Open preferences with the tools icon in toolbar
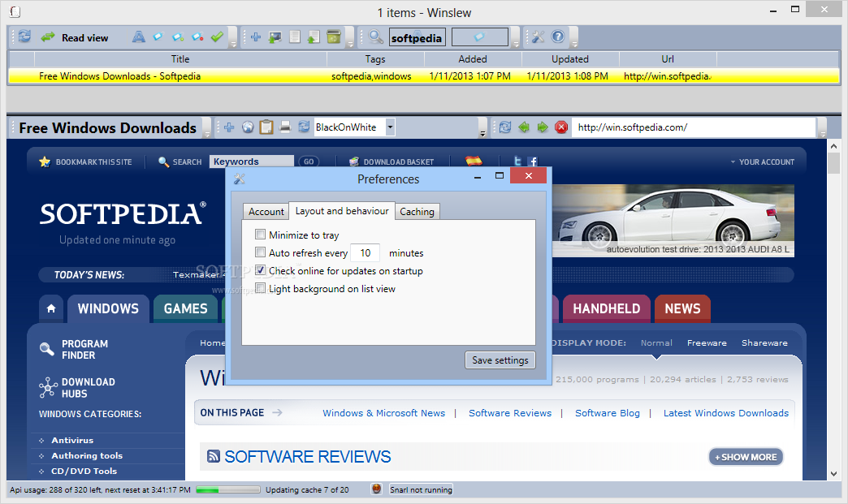This screenshot has height=504, width=848. pyautogui.click(x=538, y=37)
